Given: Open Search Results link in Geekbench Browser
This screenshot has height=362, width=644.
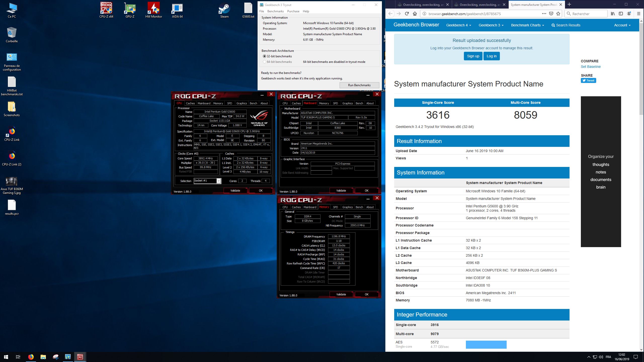Looking at the screenshot, I should pos(566,25).
